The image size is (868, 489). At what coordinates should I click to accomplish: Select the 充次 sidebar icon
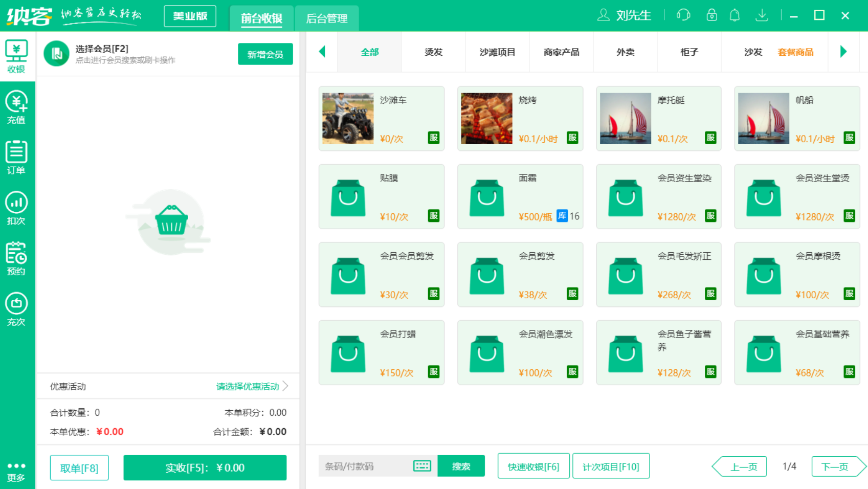(x=17, y=309)
